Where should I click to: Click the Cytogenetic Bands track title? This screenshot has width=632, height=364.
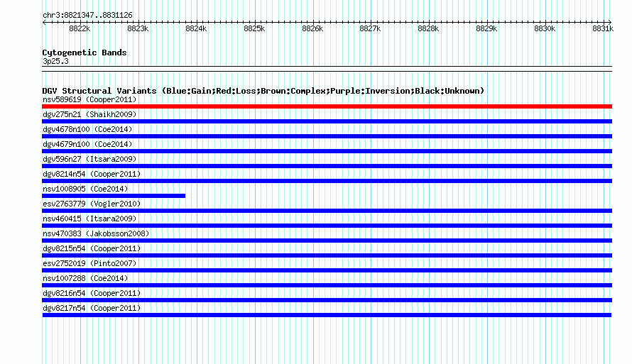point(85,53)
